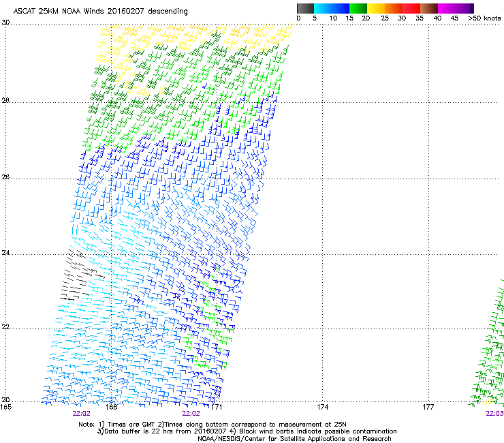Click the longitude label "171" on the bottom axis
Screen dimensions: 504x443
(217, 407)
